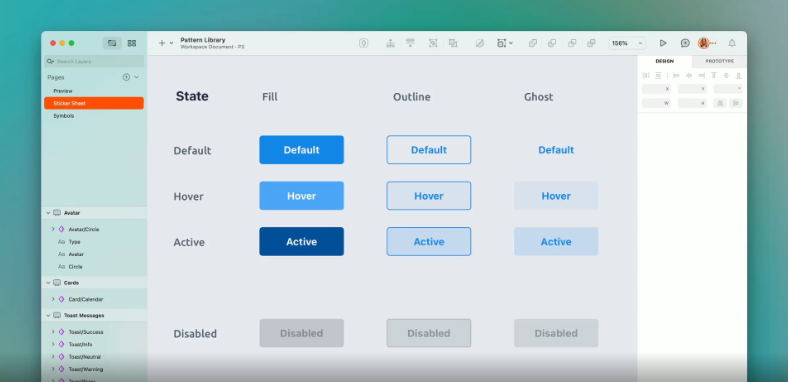Click the Subtract boolean icon
The width and height of the screenshot is (788, 382).
click(552, 43)
